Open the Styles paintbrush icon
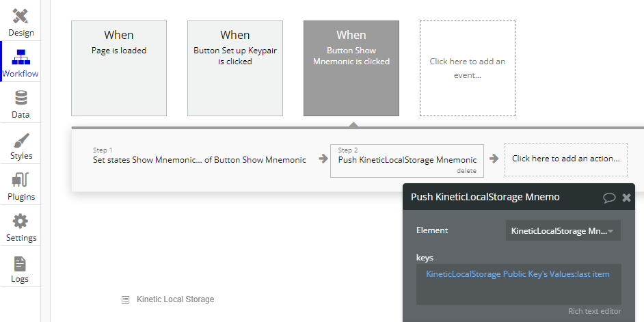The height and width of the screenshot is (322, 644). (21, 140)
